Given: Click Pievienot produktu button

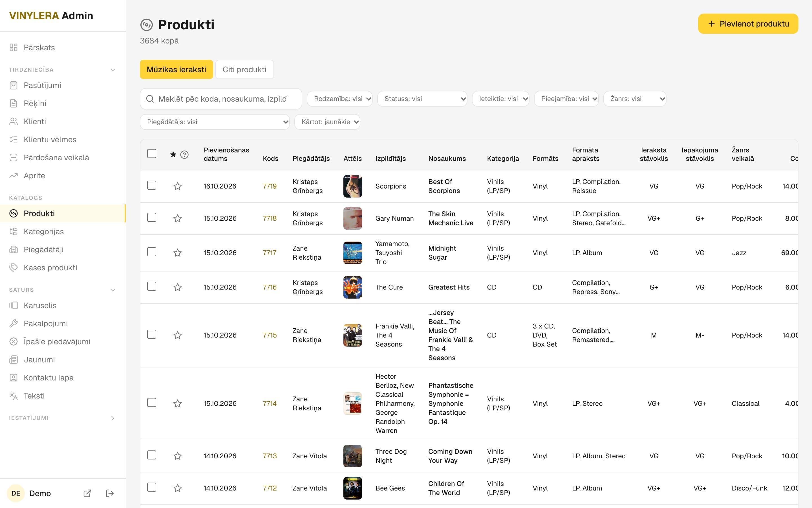Looking at the screenshot, I should pos(748,24).
